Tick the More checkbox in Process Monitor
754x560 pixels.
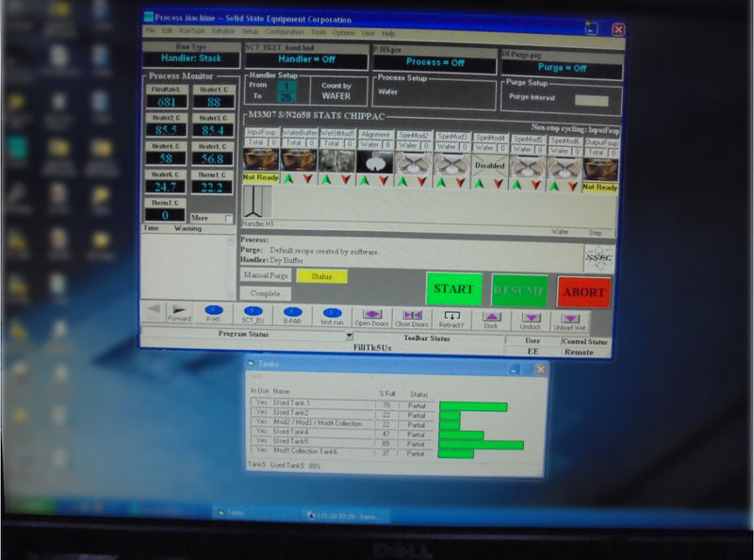(228, 219)
